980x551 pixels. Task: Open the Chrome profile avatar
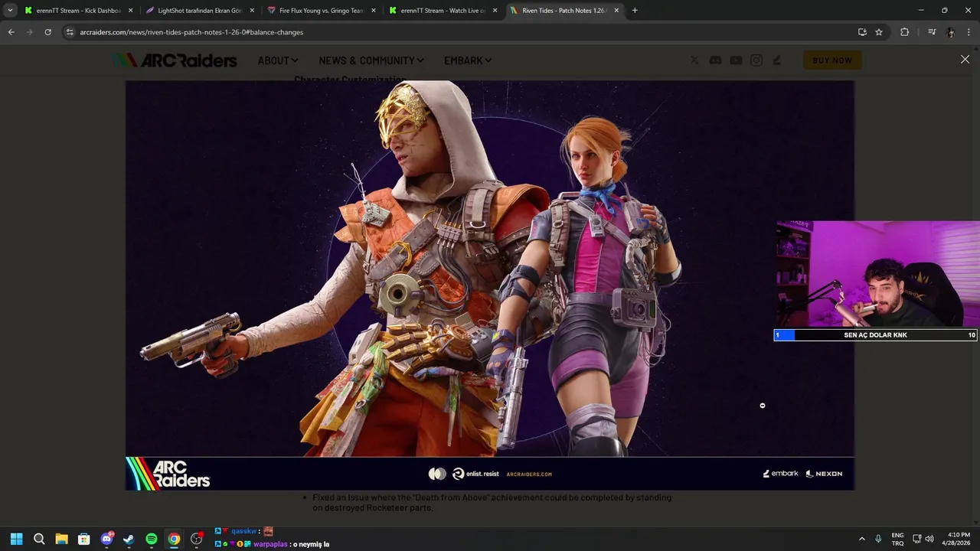pyautogui.click(x=950, y=32)
